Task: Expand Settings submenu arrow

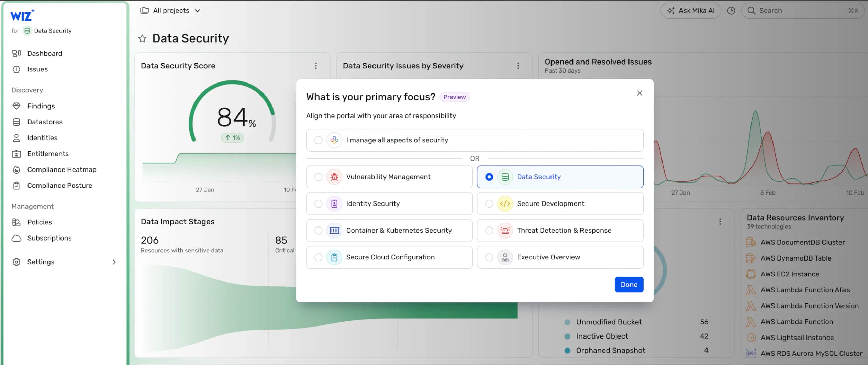Action: (114, 262)
